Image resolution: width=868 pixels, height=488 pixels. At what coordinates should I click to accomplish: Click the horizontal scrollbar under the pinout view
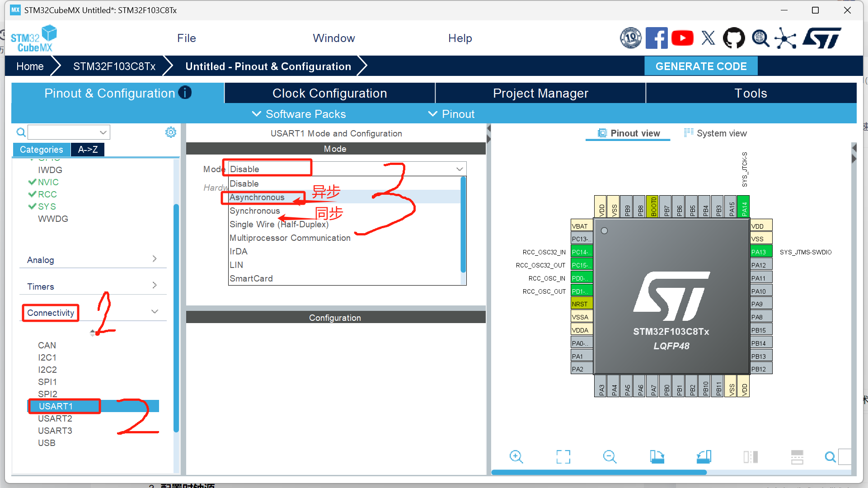599,472
